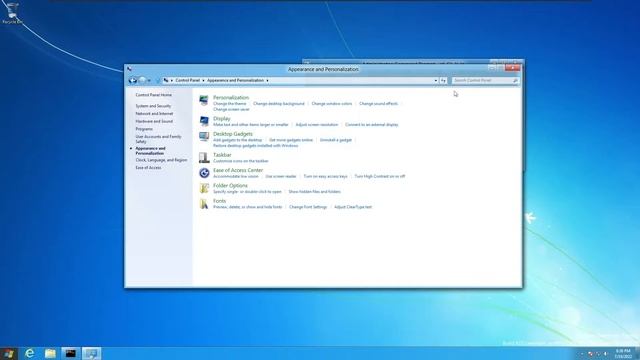Click the magnifier icon in search box
The height and width of the screenshot is (360, 640).
515,81
